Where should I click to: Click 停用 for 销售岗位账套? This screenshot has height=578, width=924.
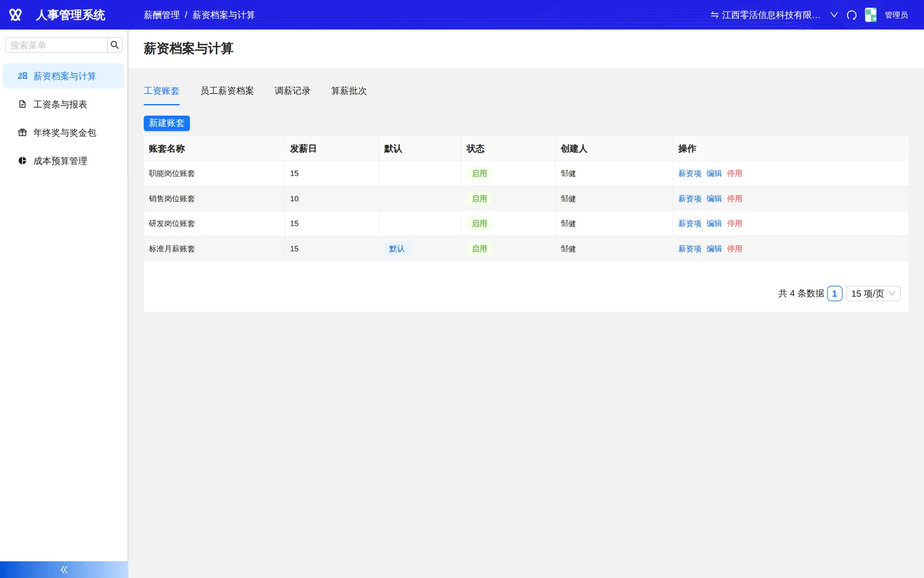click(735, 198)
